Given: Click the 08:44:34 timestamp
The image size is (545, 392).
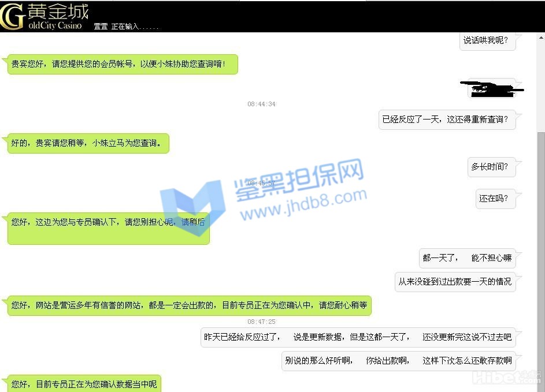Looking at the screenshot, I should click(x=261, y=104).
